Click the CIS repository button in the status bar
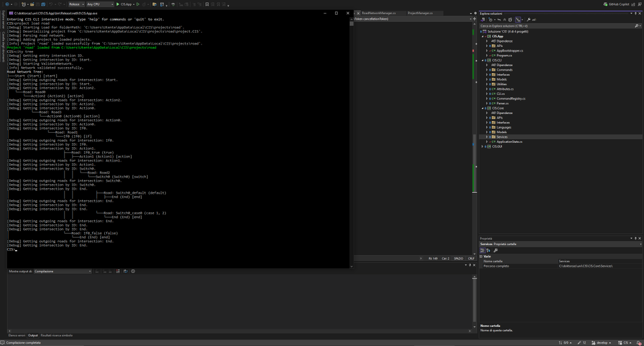 click(x=624, y=343)
